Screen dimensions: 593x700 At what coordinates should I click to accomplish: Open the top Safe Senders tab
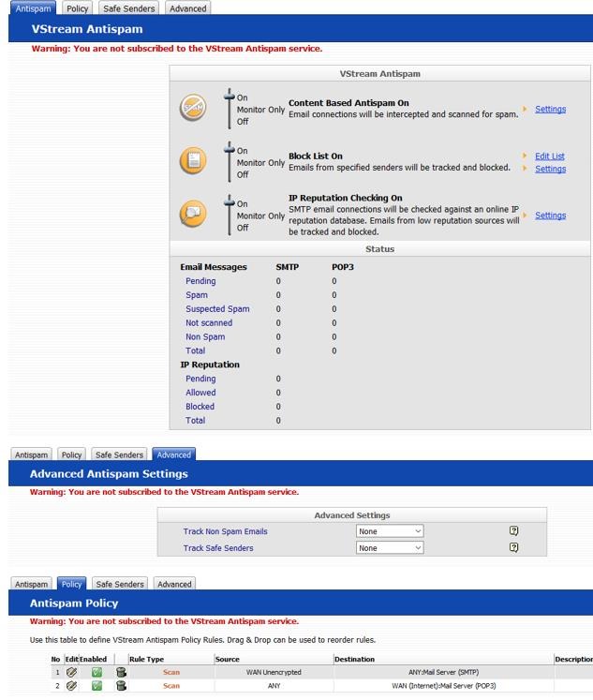(x=129, y=8)
